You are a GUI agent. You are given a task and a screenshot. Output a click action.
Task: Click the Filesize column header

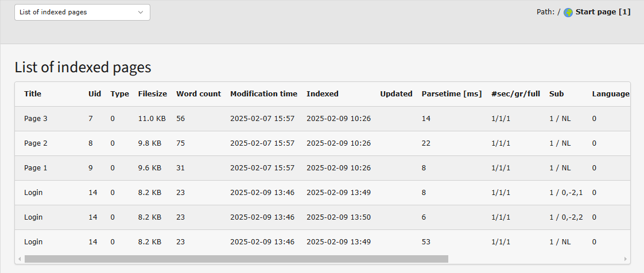point(153,93)
